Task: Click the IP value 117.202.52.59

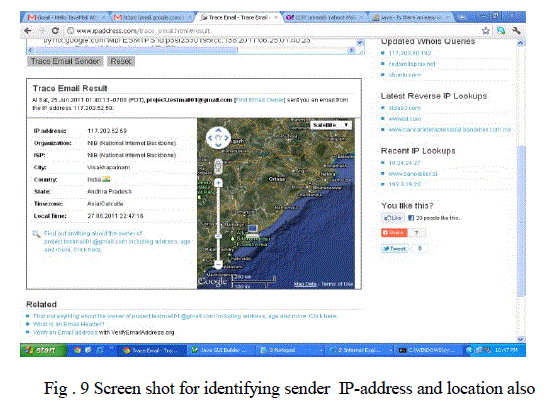Action: (x=107, y=131)
